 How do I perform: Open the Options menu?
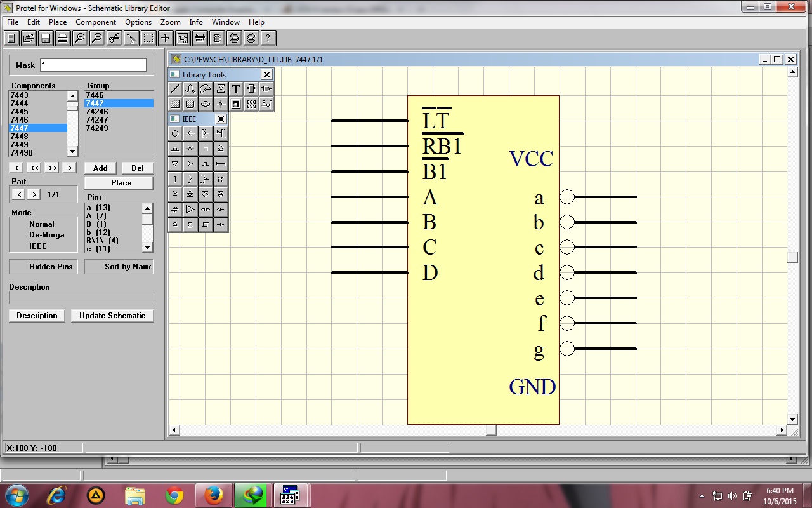[x=138, y=22]
